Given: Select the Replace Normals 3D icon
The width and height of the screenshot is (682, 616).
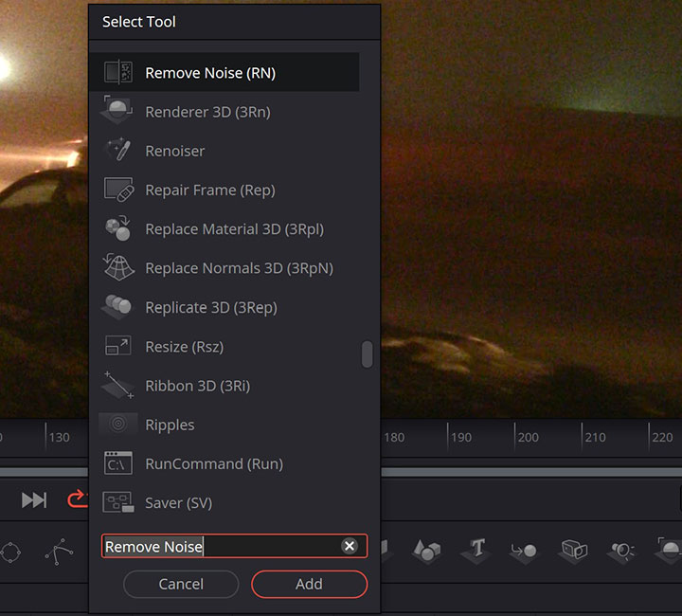Looking at the screenshot, I should (x=118, y=266).
